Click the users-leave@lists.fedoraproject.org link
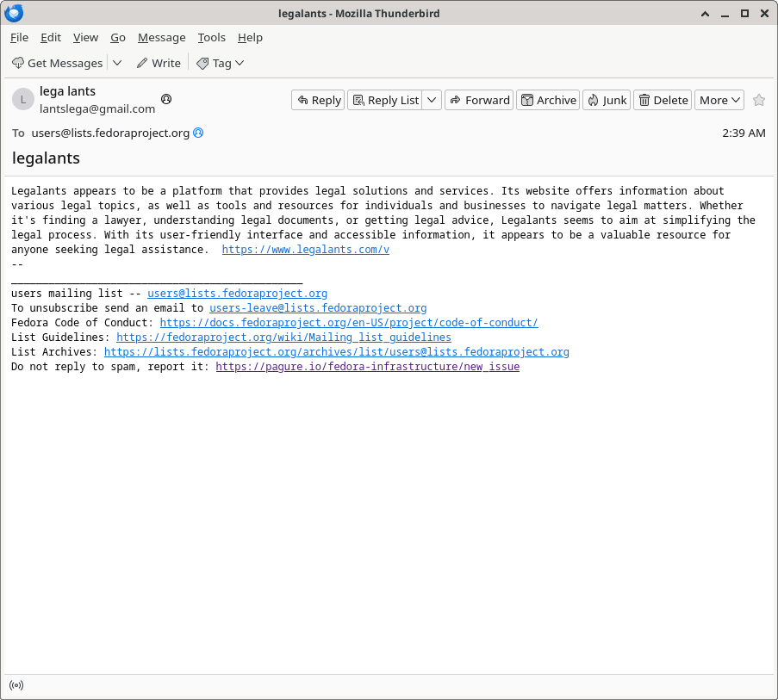Screen dimensions: 778x700 coord(318,308)
